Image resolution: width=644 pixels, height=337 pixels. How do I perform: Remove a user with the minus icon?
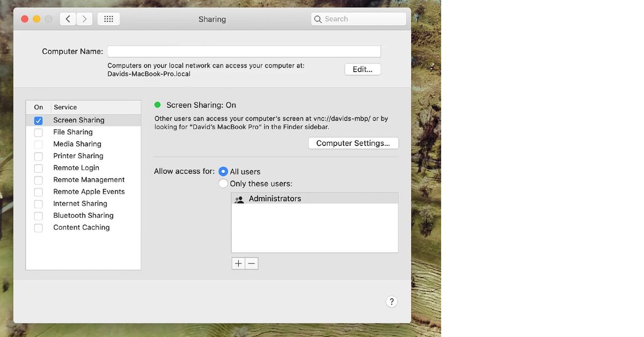(251, 263)
